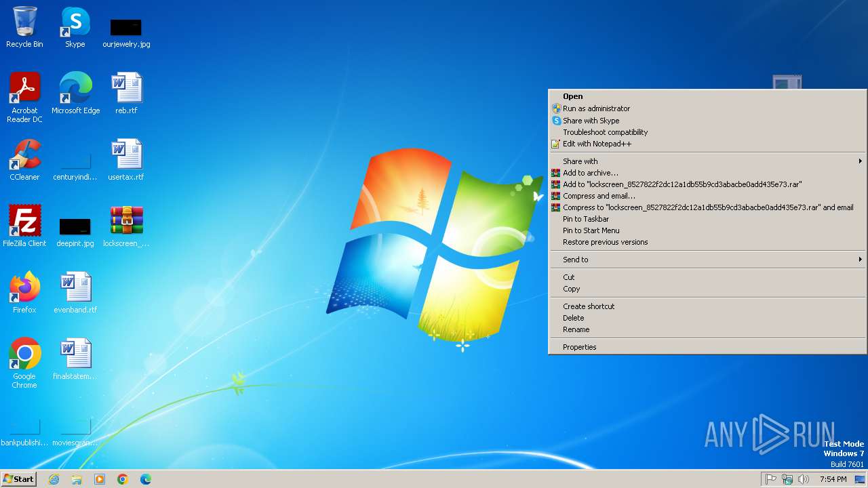Expand the Share with submenu

point(707,161)
